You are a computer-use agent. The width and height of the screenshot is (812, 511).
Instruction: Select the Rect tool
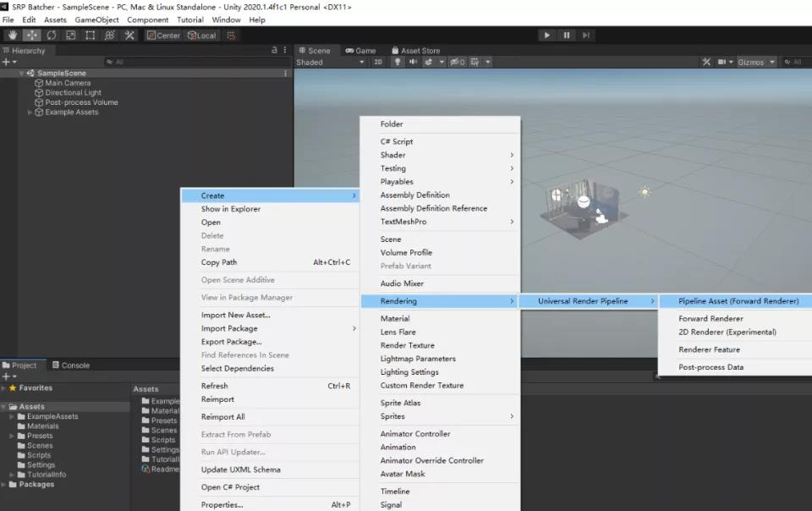click(x=91, y=36)
